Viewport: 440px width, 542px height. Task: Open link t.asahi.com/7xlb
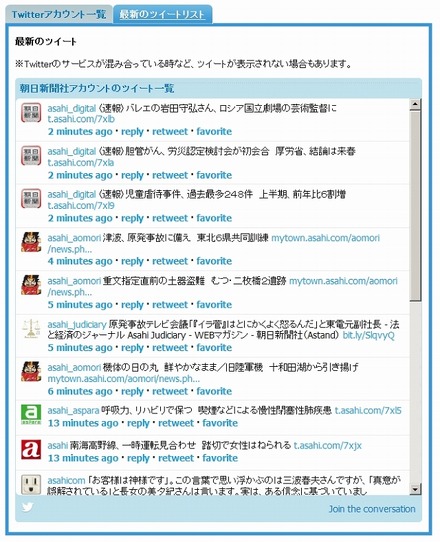81,119
